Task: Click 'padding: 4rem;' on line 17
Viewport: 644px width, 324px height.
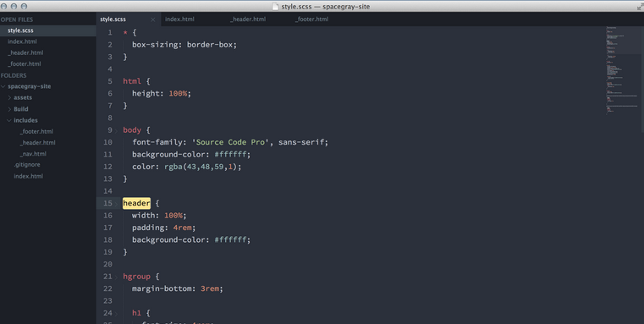Action: (164, 228)
